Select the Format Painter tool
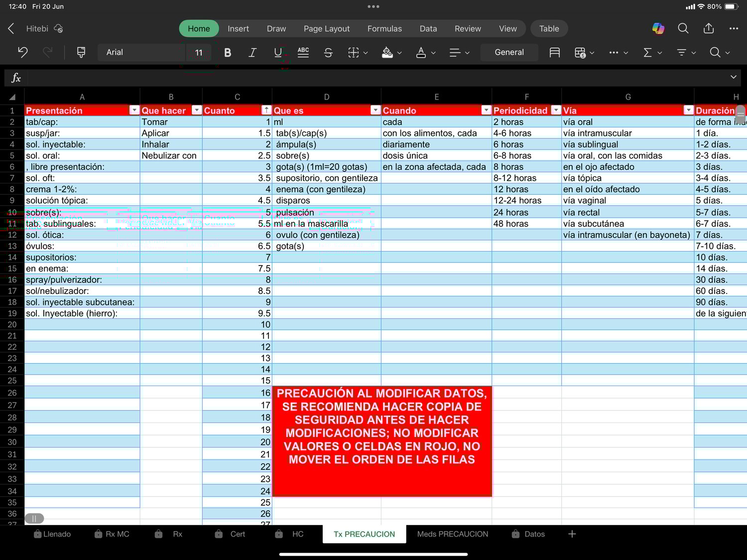This screenshot has width=747, height=560. 81,52
